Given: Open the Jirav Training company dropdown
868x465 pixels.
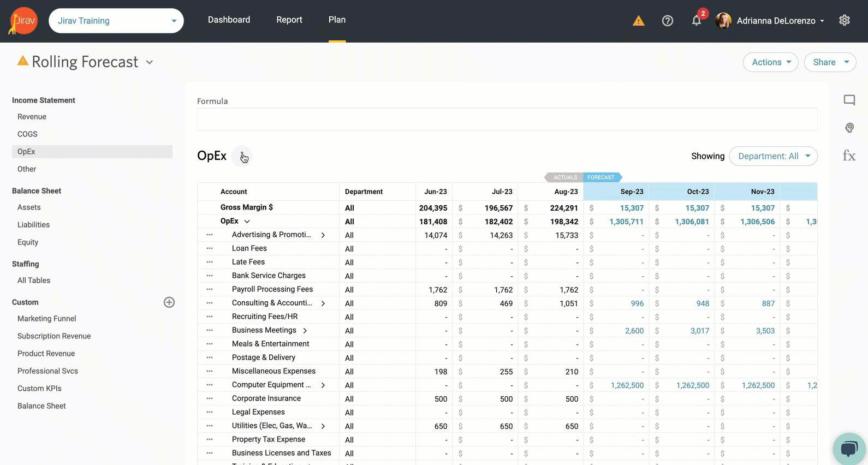Looking at the screenshot, I should coord(116,21).
